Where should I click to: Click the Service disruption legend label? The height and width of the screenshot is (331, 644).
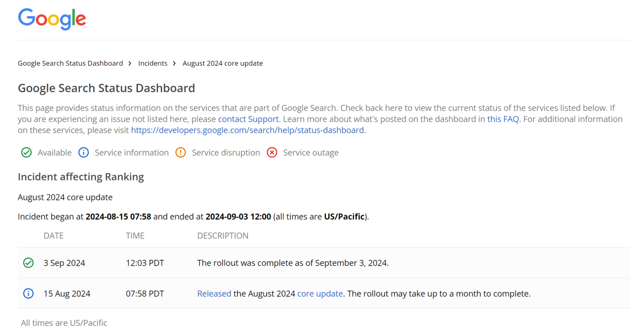226,153
